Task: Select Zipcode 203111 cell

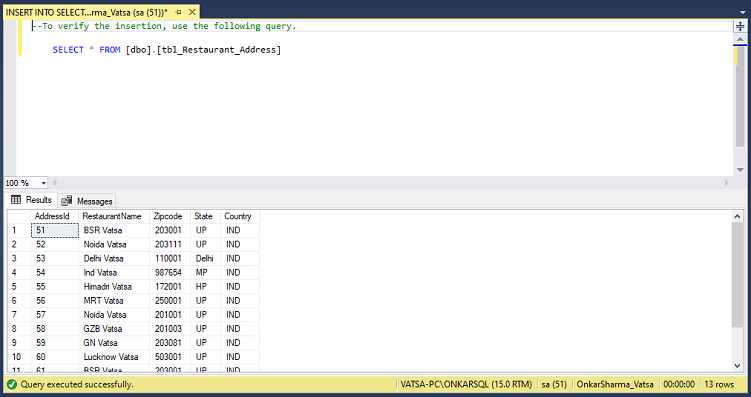Action: pos(170,244)
